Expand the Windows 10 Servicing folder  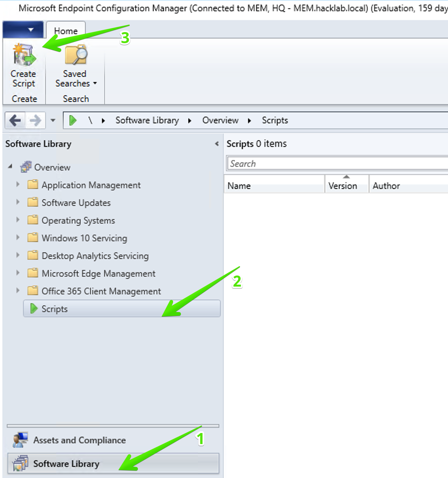pos(18,237)
